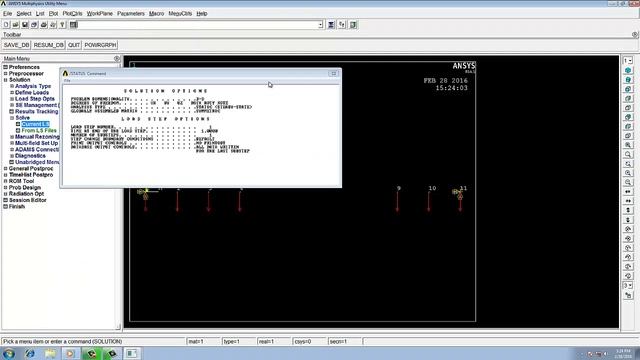Viewport: 640px width, 360px height.
Task: Expand the Analysis Type node
Action: coord(12,86)
